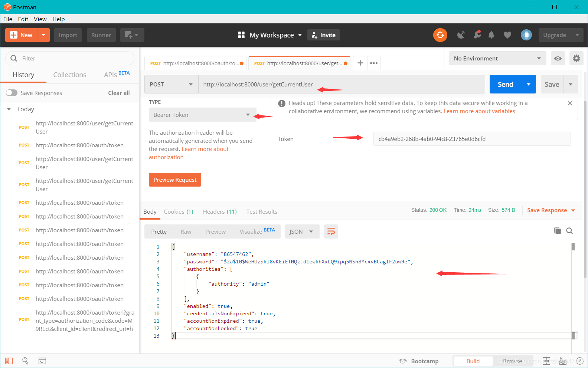Toggle response line wrap icon
The image size is (588, 368).
click(331, 231)
